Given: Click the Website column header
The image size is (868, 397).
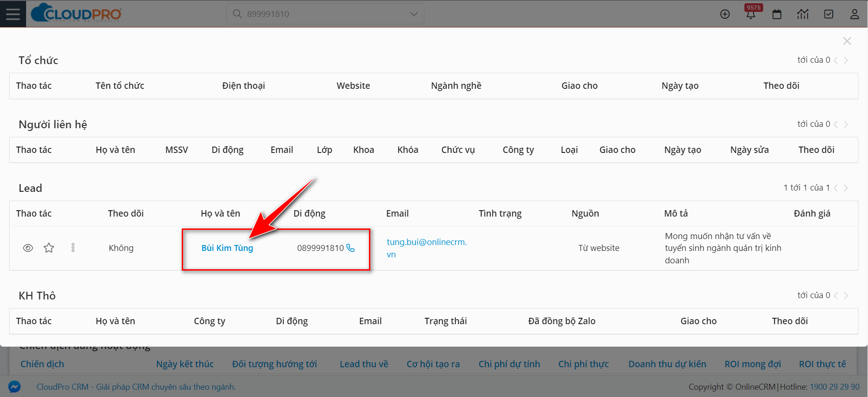Looking at the screenshot, I should [353, 86].
